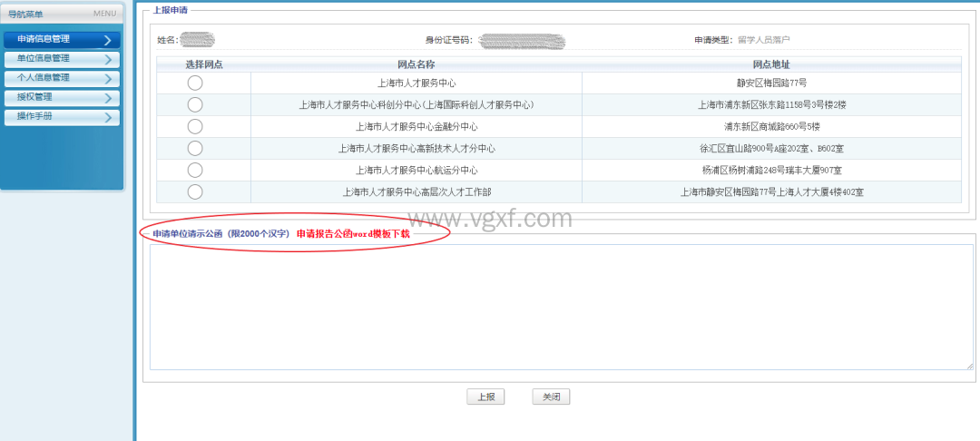Download the 申请报告公函 word template

(353, 234)
